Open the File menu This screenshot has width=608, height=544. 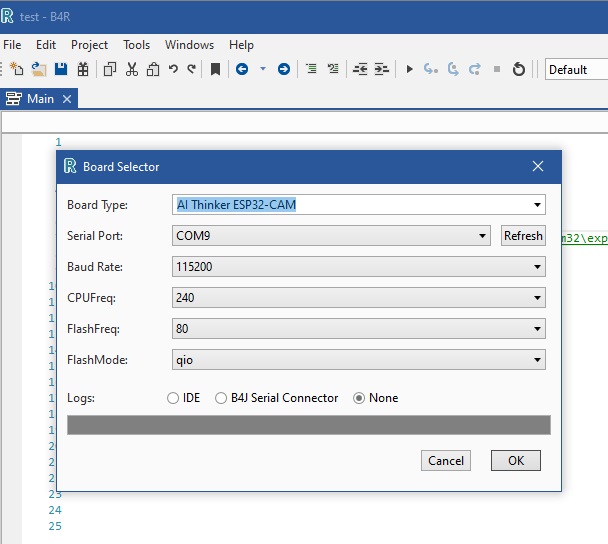coord(12,45)
